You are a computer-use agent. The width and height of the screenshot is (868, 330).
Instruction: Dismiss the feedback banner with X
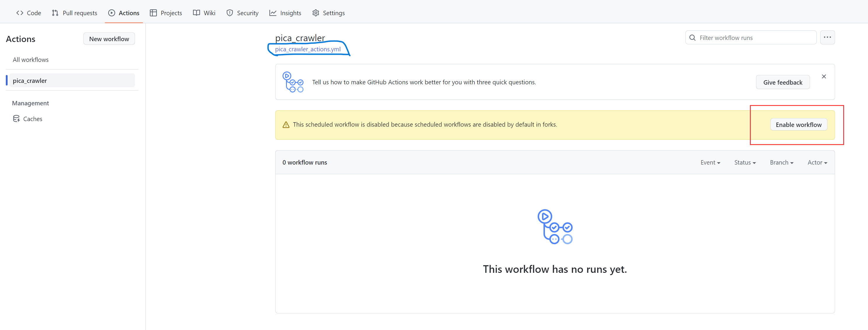tap(823, 76)
